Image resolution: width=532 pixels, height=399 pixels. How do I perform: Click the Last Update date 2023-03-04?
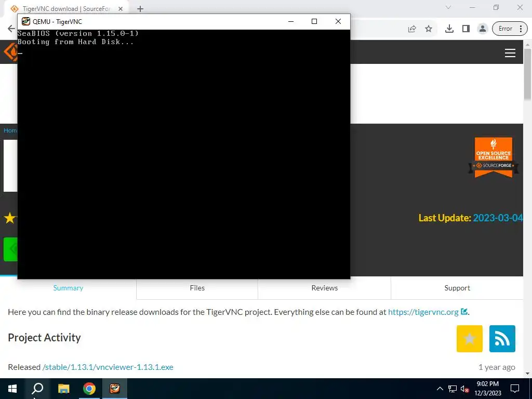point(497,218)
